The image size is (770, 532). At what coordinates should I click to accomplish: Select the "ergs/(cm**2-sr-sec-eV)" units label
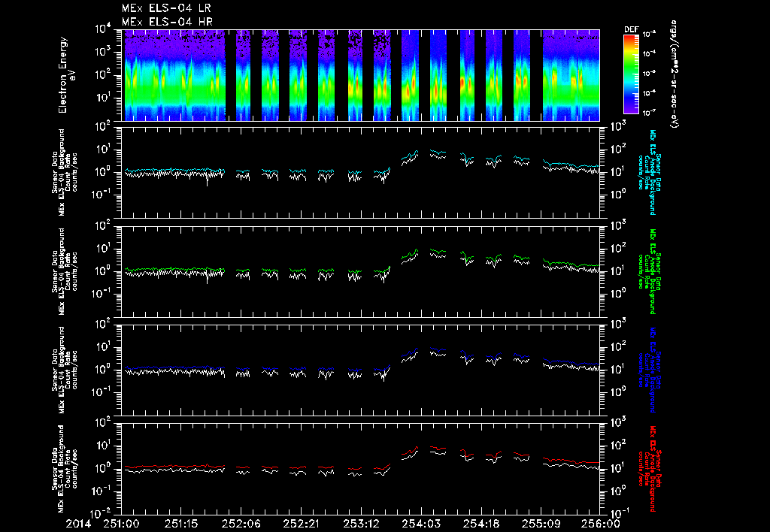point(674,74)
